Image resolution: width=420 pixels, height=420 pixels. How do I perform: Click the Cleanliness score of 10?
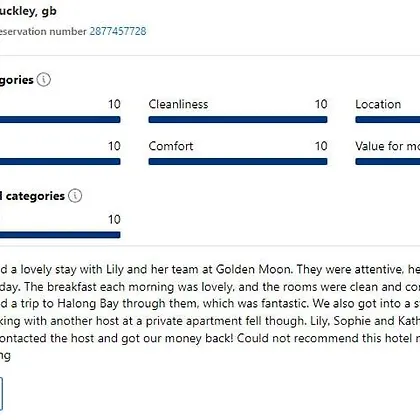pyautogui.click(x=321, y=104)
